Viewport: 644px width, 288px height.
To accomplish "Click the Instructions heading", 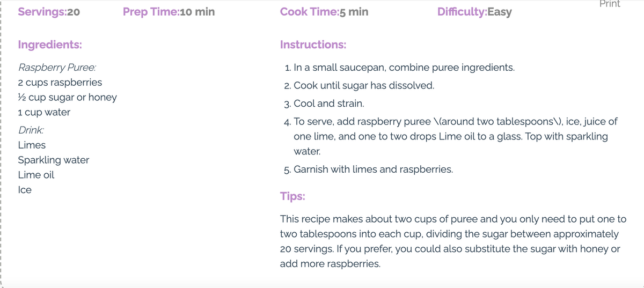I will tap(313, 45).
